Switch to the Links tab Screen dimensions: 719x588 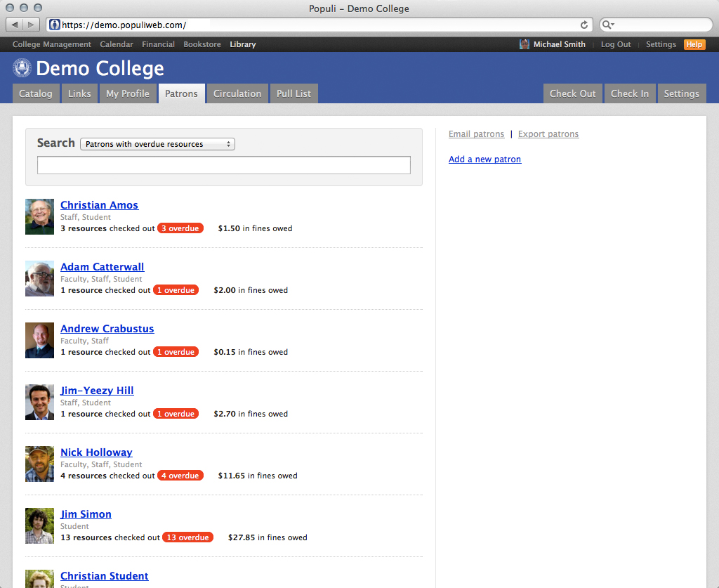(79, 93)
